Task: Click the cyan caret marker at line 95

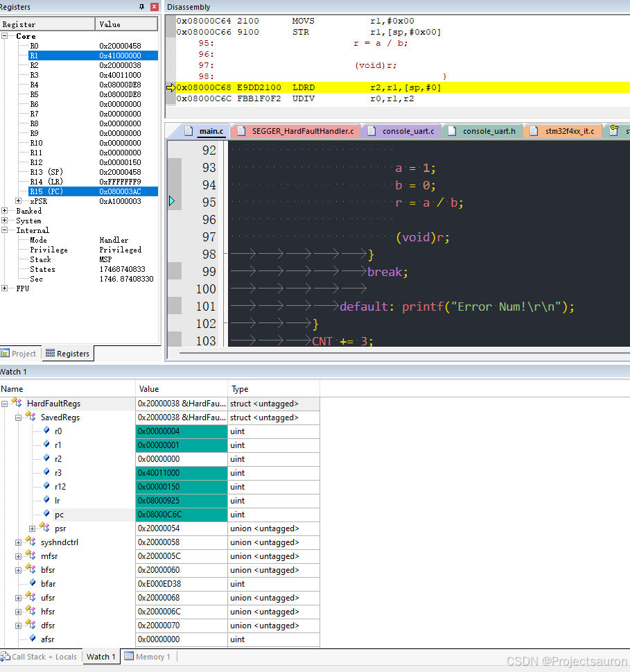Action: click(x=172, y=202)
